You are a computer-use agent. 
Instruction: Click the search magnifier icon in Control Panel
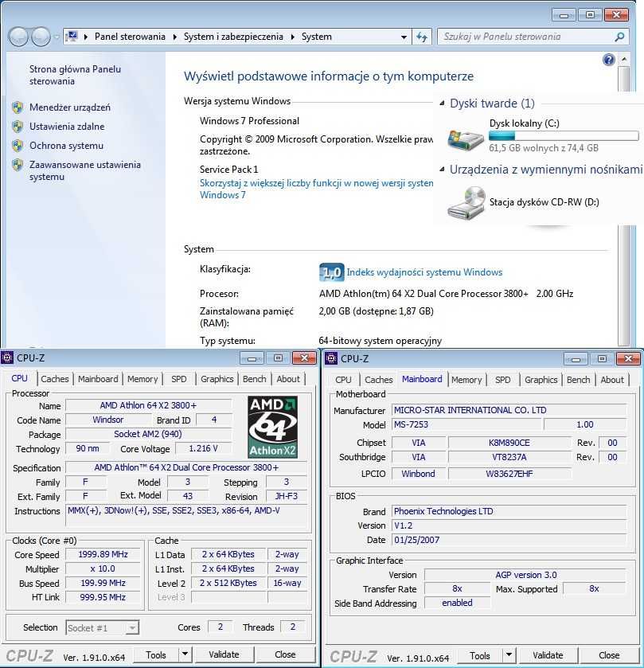point(620,37)
